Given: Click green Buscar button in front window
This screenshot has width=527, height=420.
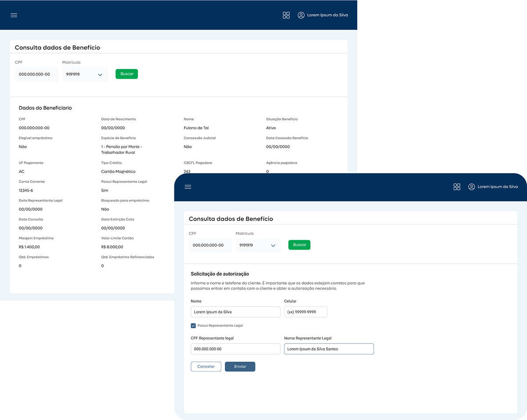Looking at the screenshot, I should [300, 245].
